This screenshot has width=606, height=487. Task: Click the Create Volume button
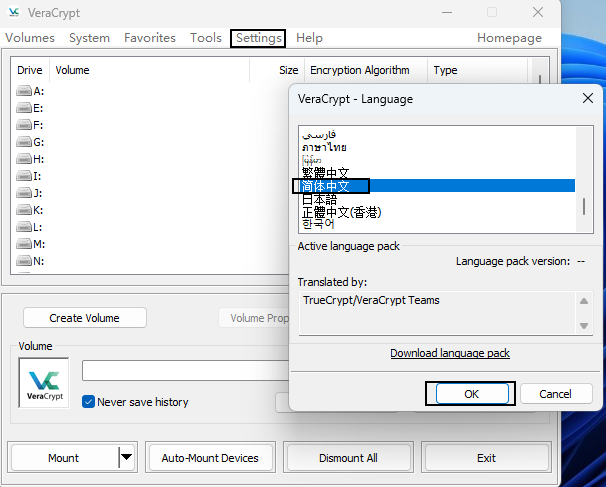85,318
